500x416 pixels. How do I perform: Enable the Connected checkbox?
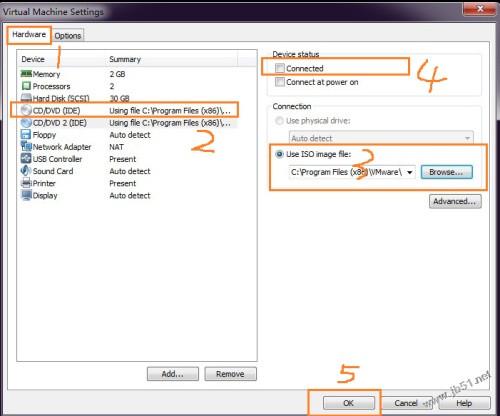click(x=280, y=68)
